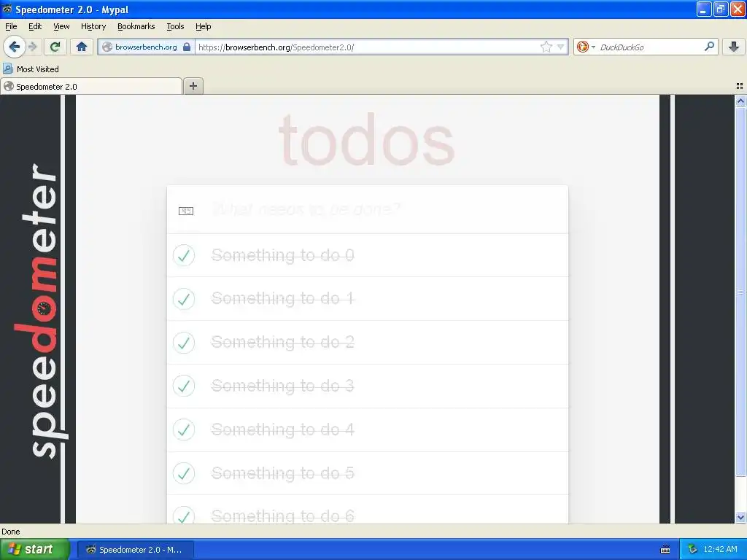Viewport: 747px width, 560px height.
Task: Click the 'Something to do 1' text
Action: (282, 298)
